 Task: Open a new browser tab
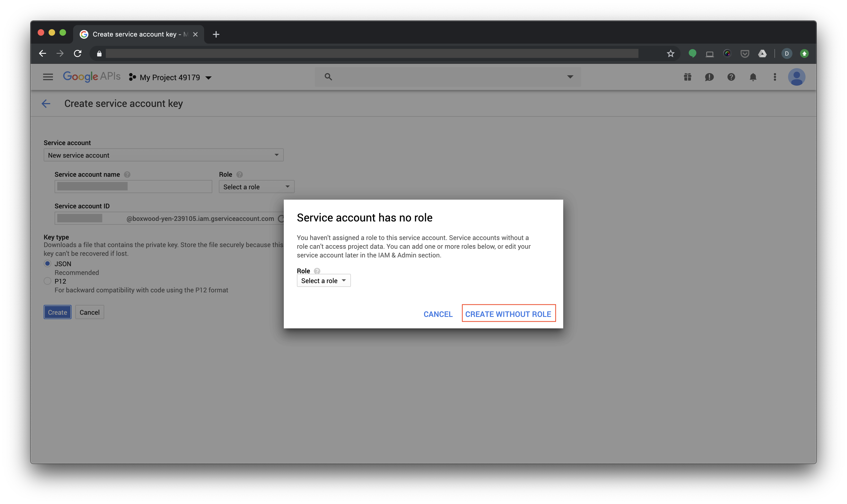(x=216, y=34)
